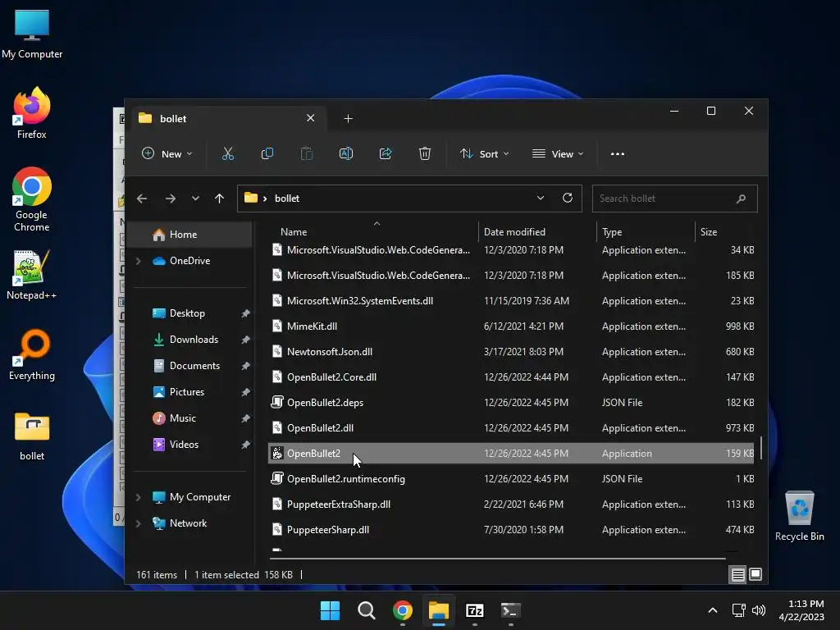840x630 pixels.
Task: Sort by Date modified column header
Action: (537, 232)
